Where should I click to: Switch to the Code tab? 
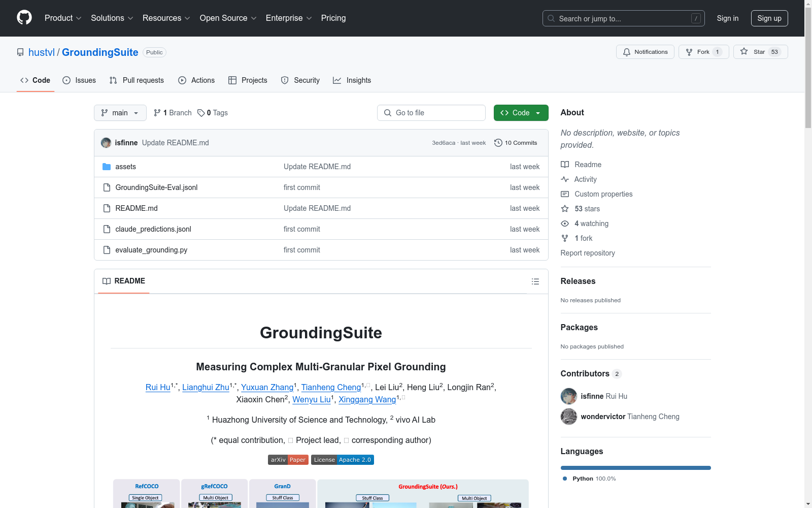[x=36, y=80]
